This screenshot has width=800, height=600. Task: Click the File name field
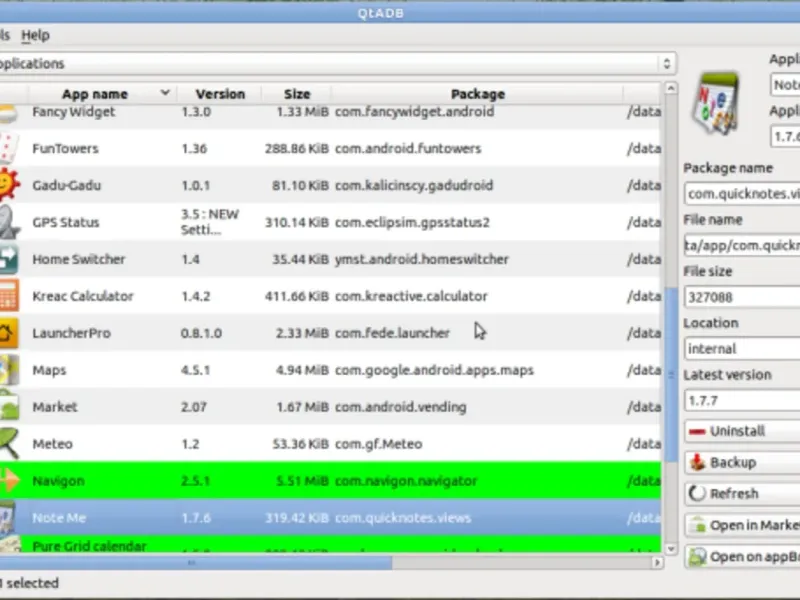pyautogui.click(x=742, y=245)
